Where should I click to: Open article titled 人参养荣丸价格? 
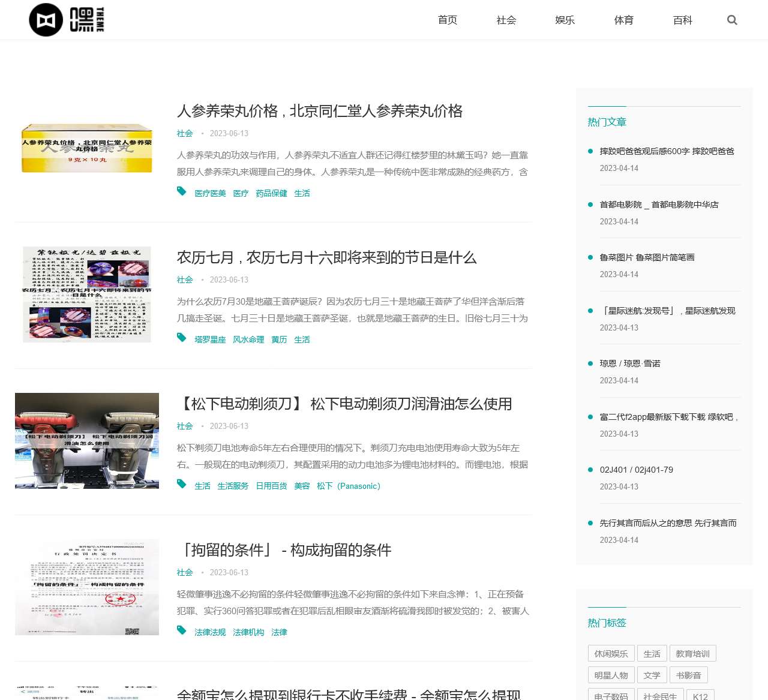pos(319,111)
